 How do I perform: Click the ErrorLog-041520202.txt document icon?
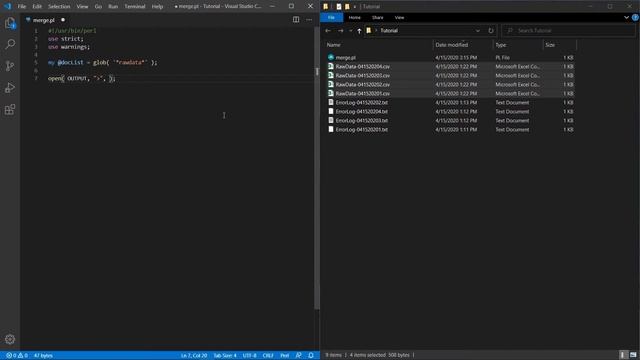point(331,102)
